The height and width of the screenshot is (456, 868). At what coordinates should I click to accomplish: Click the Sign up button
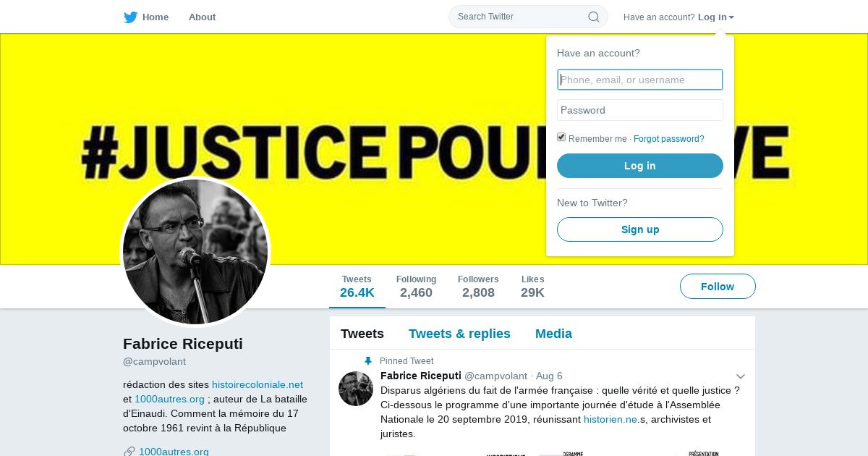(x=640, y=229)
